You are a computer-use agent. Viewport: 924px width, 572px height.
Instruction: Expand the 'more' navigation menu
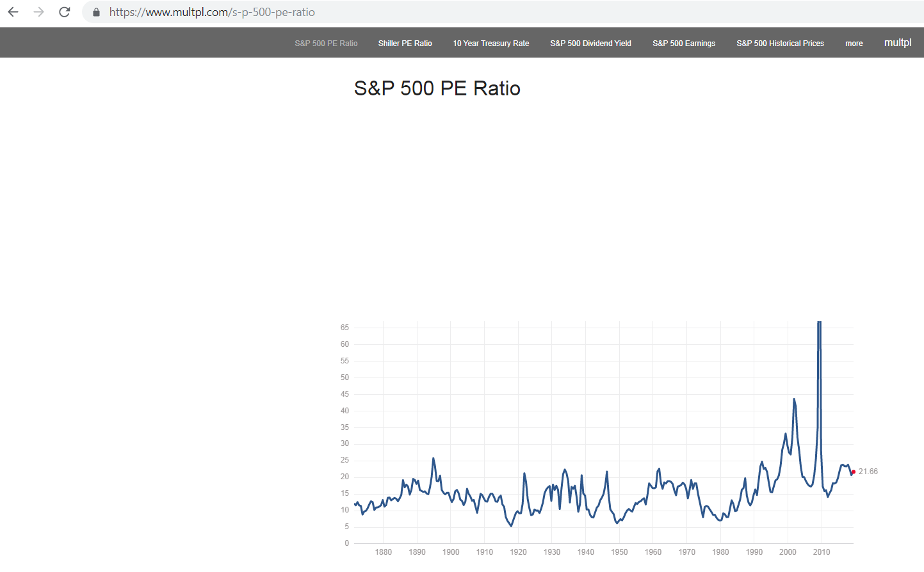[x=854, y=44]
